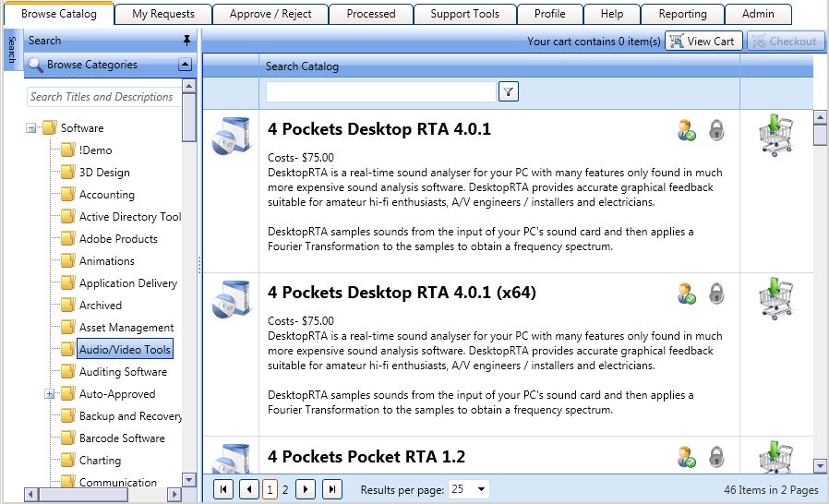Select Archived category
Image resolution: width=829 pixels, height=504 pixels.
coord(101,306)
